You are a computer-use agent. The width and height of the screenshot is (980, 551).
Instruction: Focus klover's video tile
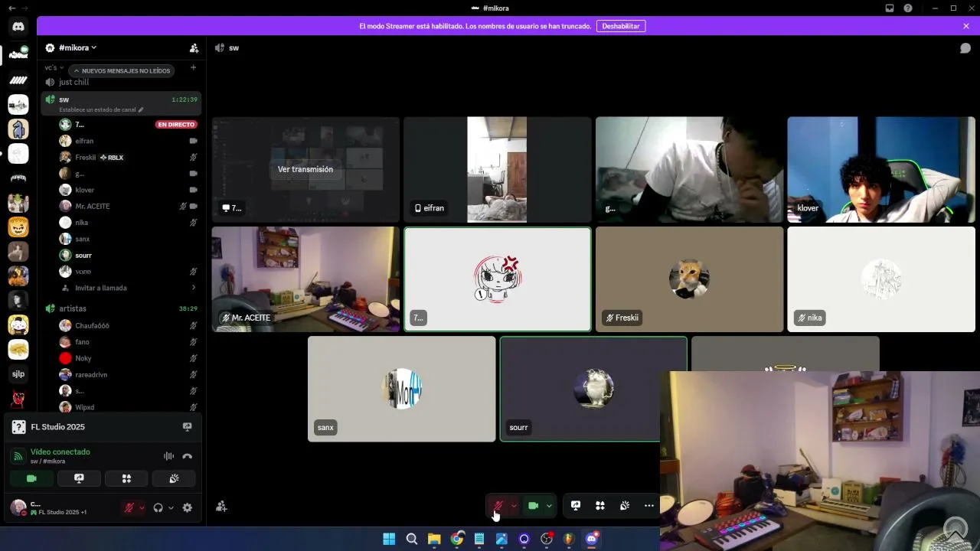coord(881,170)
